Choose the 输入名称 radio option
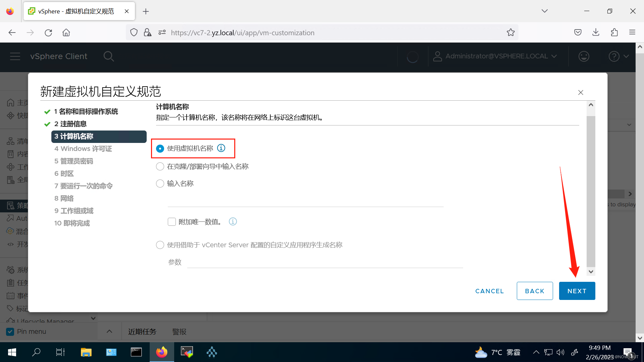 160,183
